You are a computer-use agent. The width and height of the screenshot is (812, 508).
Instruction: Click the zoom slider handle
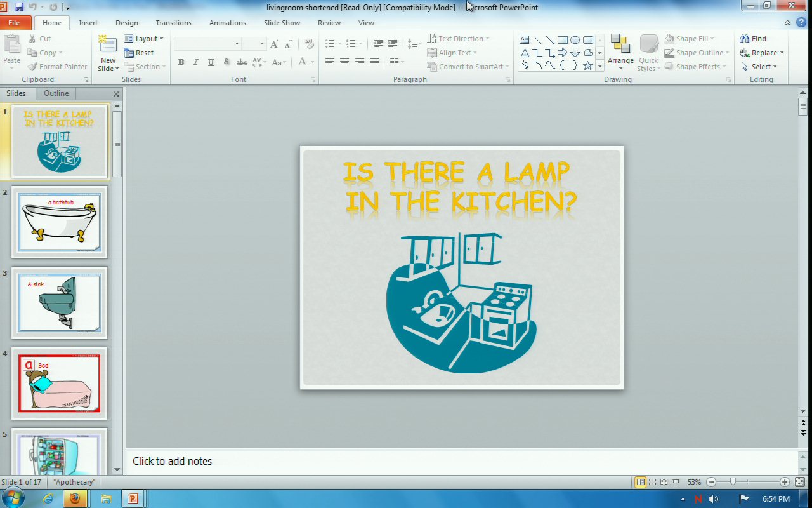coord(733,482)
